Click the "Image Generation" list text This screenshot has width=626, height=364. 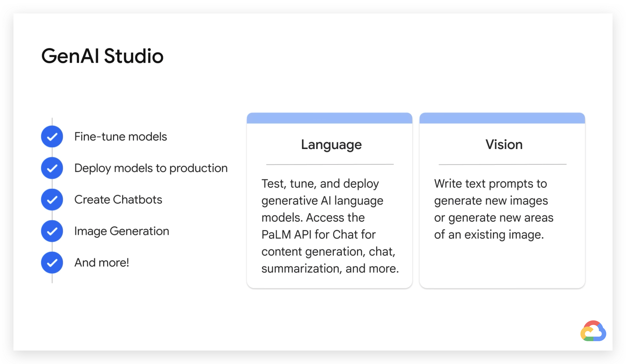121,231
